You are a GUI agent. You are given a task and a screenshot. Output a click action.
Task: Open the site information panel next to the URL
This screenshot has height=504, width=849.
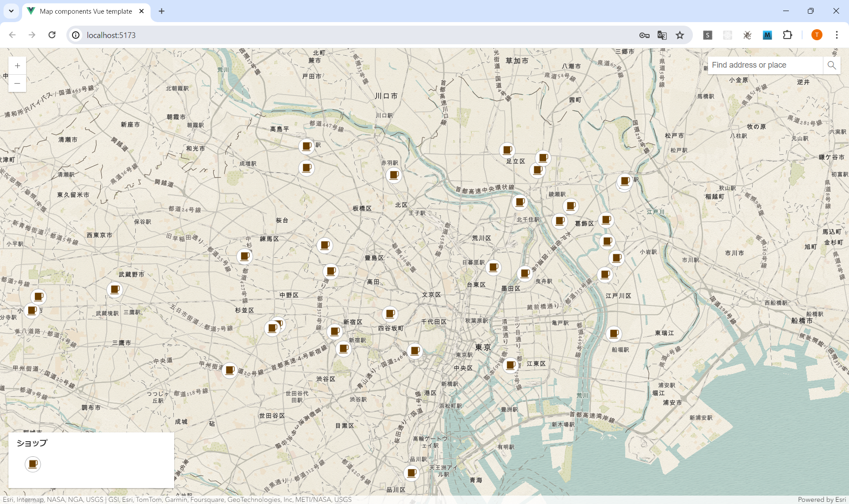[x=75, y=35]
